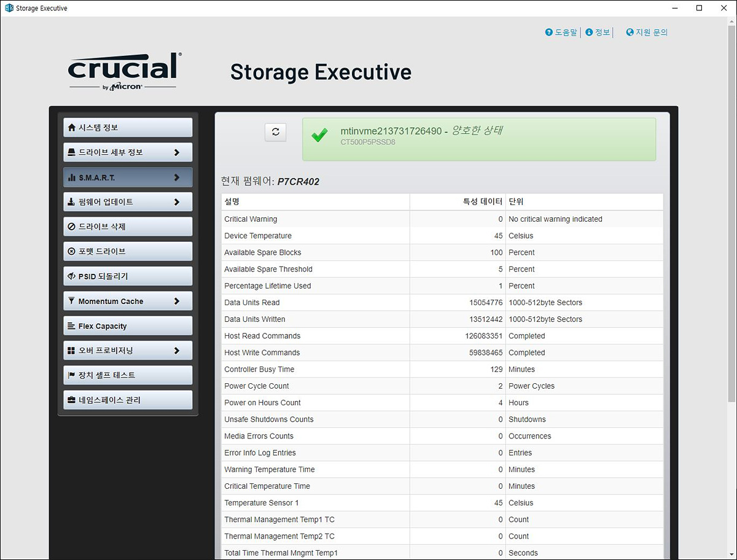Viewport: 737px width, 560px height.
Task: Select the Device Temperature row label
Action: coord(258,236)
